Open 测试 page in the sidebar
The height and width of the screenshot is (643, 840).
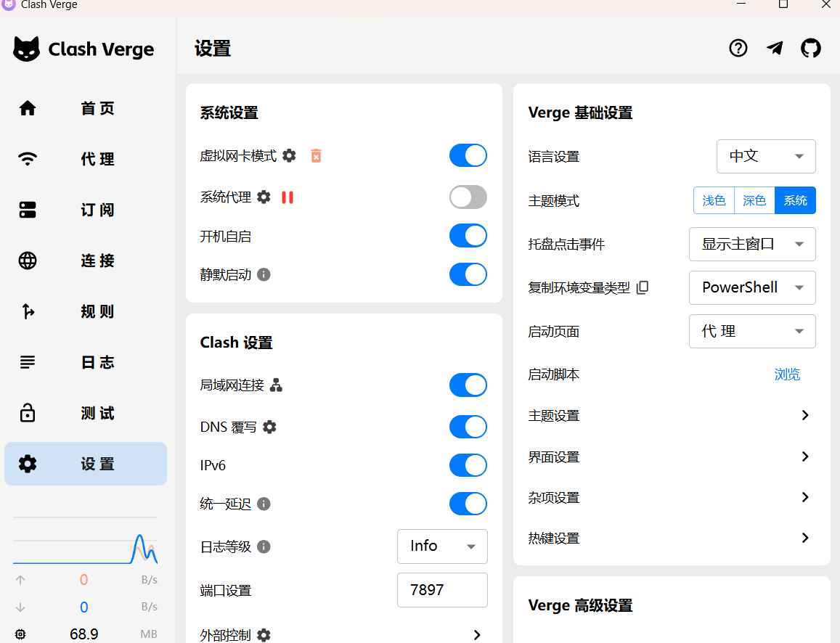tap(86, 413)
